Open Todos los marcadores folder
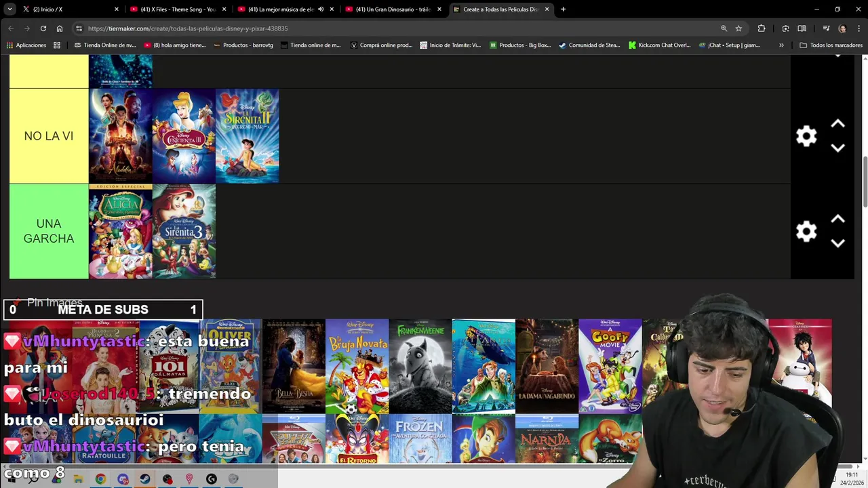Screen dimensions: 868x488 click(x=831, y=45)
